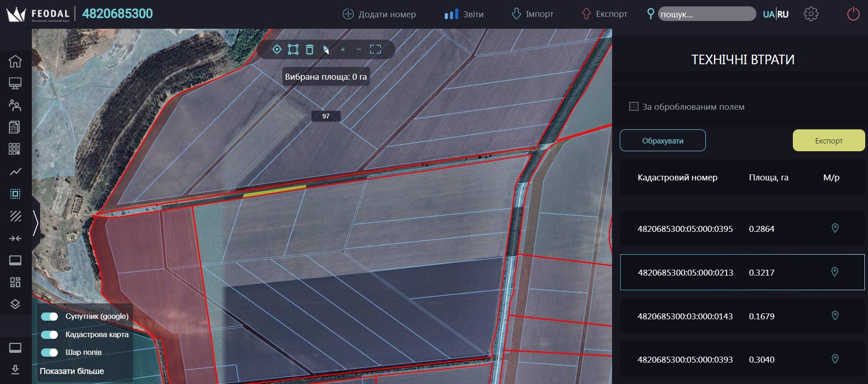Open settings gear in top bar

[811, 14]
